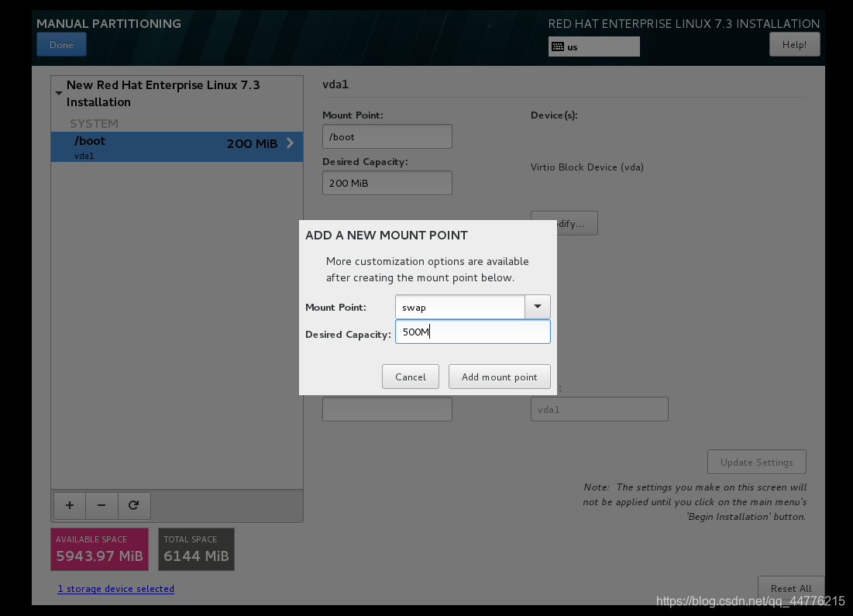Click Cancel in the mount point dialog
This screenshot has width=853, height=616.
[410, 377]
